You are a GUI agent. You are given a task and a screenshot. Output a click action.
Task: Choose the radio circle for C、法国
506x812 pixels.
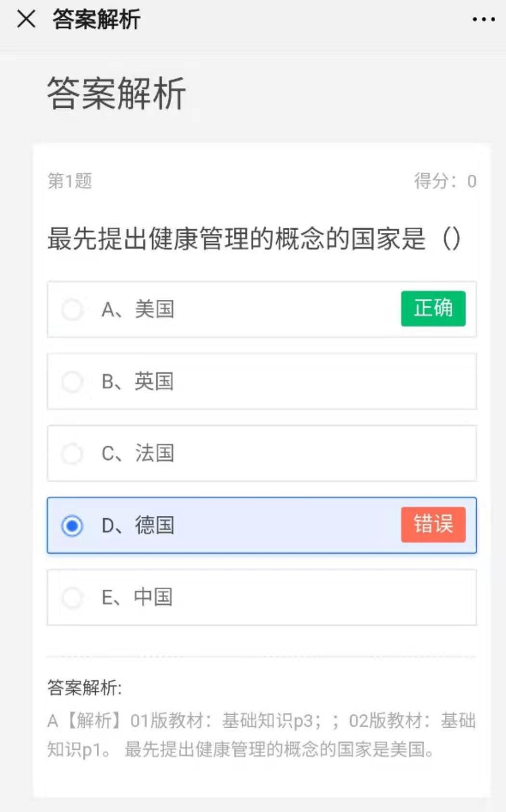point(72,453)
